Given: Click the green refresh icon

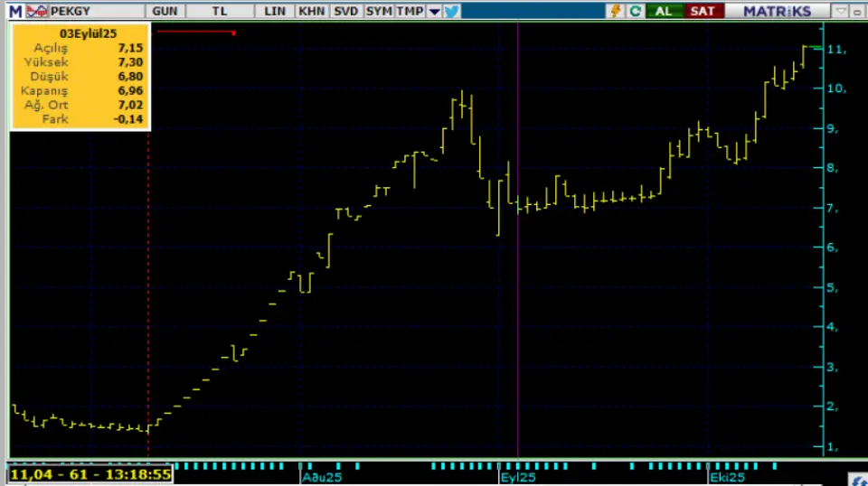Looking at the screenshot, I should [636, 11].
